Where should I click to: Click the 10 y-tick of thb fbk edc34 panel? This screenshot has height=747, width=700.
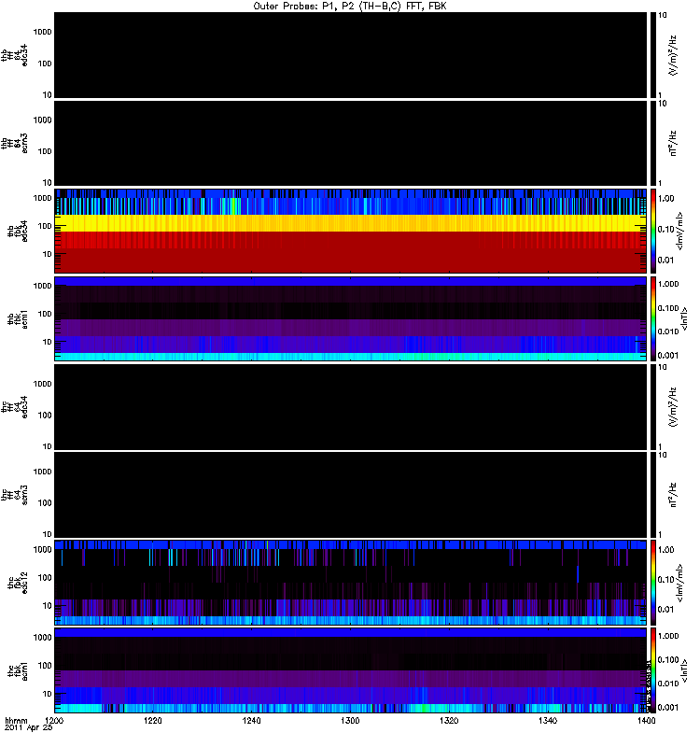[47, 254]
